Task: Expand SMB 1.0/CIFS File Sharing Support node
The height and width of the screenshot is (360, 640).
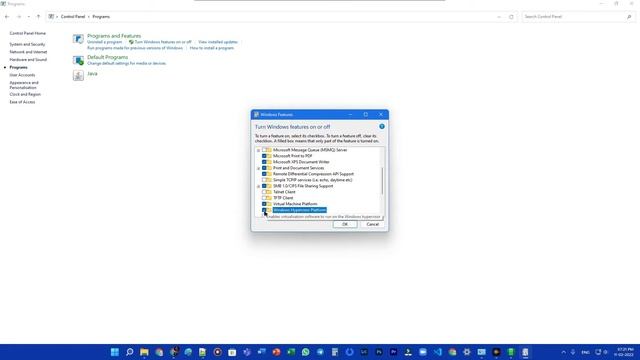Action: tap(258, 186)
